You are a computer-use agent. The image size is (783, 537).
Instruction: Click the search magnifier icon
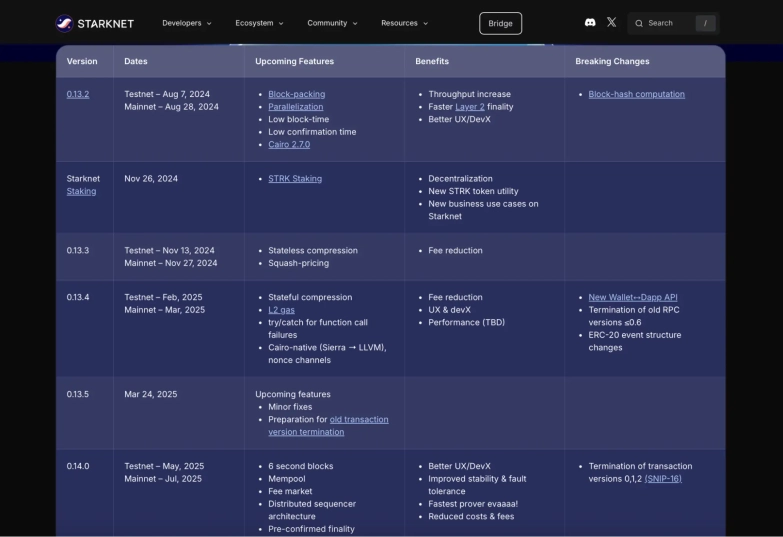pos(639,23)
